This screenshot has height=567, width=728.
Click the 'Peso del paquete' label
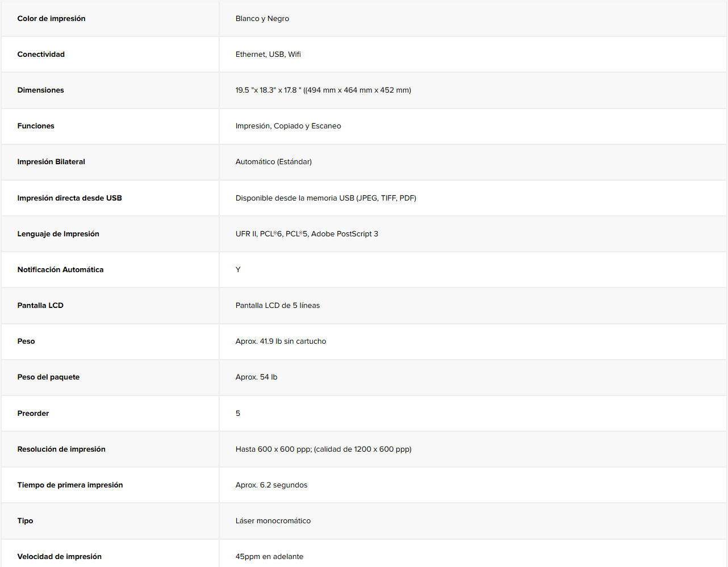pos(48,377)
